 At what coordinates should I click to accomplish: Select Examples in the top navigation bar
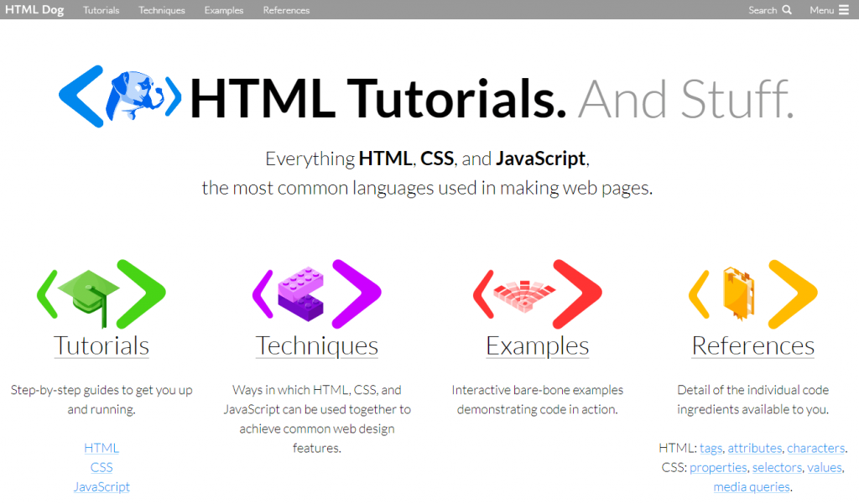pos(223,10)
